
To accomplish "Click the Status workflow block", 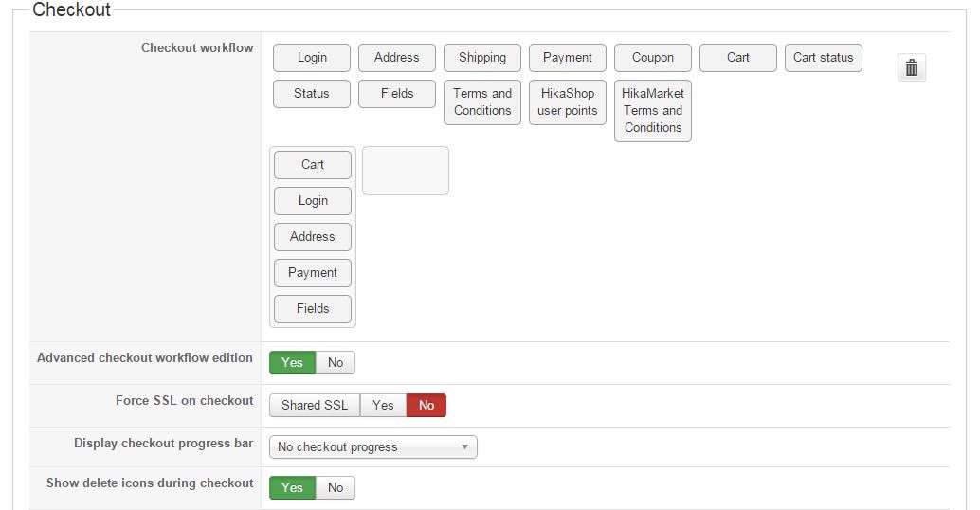I will point(312,94).
